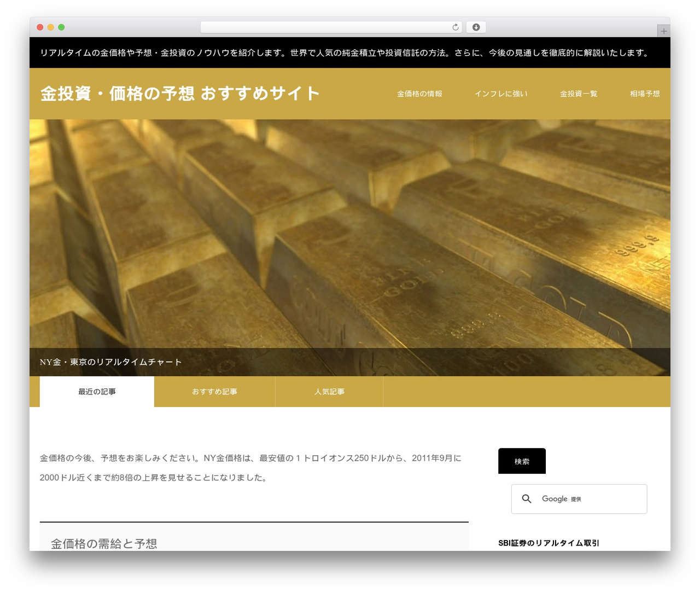Select the 最近の記事 tab

click(97, 392)
